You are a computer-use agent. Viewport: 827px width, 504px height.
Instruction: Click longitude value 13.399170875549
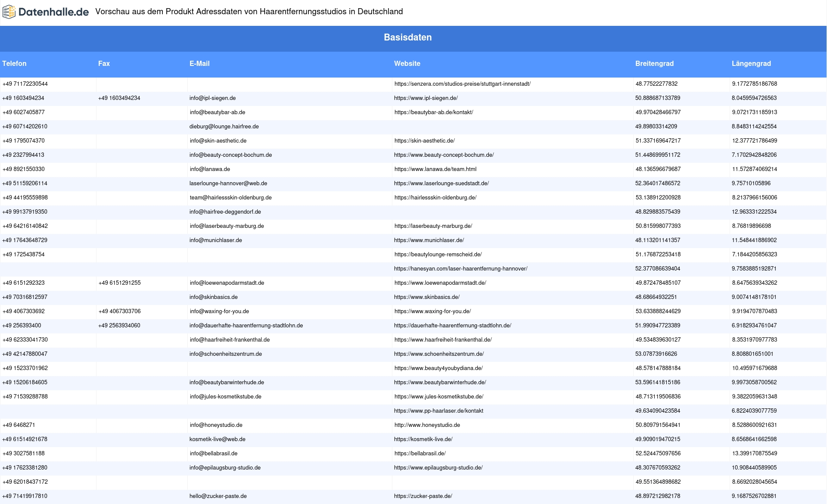click(754, 454)
